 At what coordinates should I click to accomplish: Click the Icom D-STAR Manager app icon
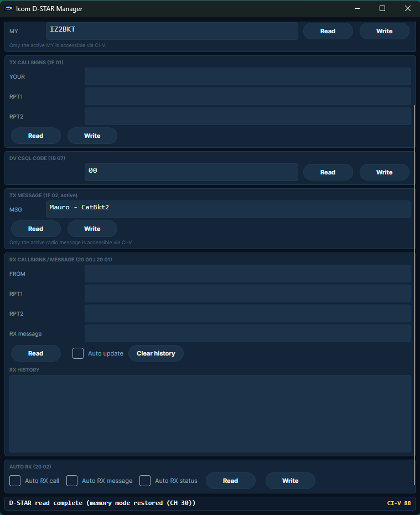tap(9, 8)
